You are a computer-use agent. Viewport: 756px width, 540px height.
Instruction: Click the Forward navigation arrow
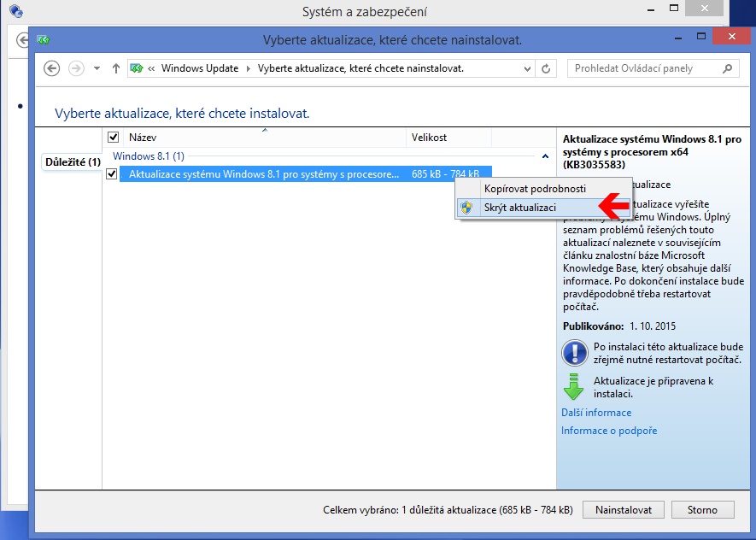click(x=77, y=68)
